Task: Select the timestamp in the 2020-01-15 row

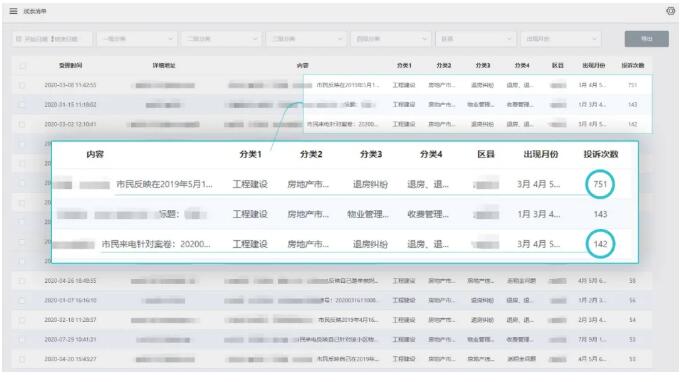Action: click(71, 105)
